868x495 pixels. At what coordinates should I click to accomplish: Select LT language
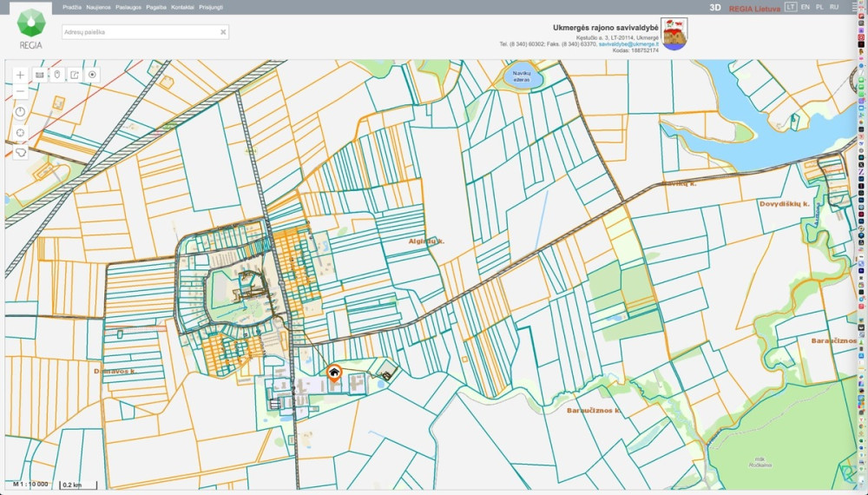(x=791, y=7)
